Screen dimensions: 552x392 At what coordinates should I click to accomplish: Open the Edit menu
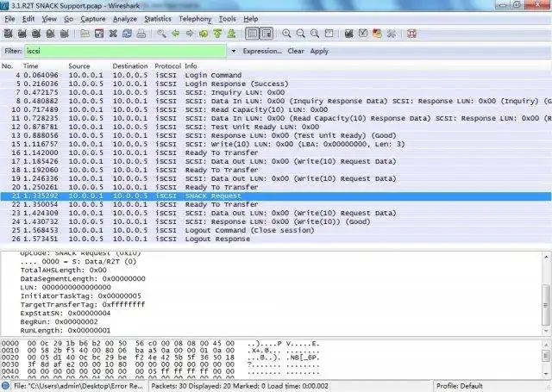click(x=28, y=19)
